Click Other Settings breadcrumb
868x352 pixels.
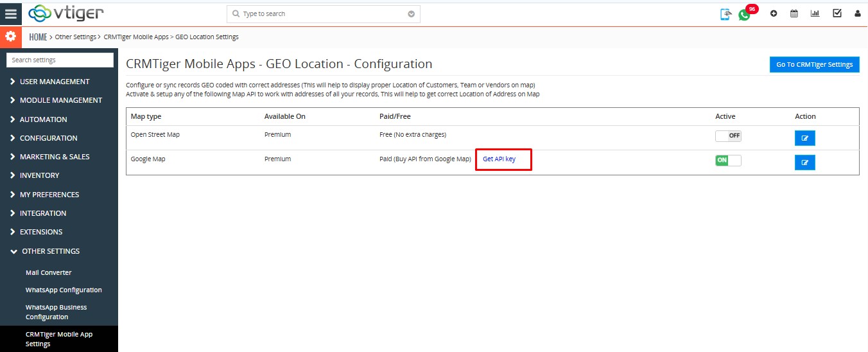click(x=76, y=37)
